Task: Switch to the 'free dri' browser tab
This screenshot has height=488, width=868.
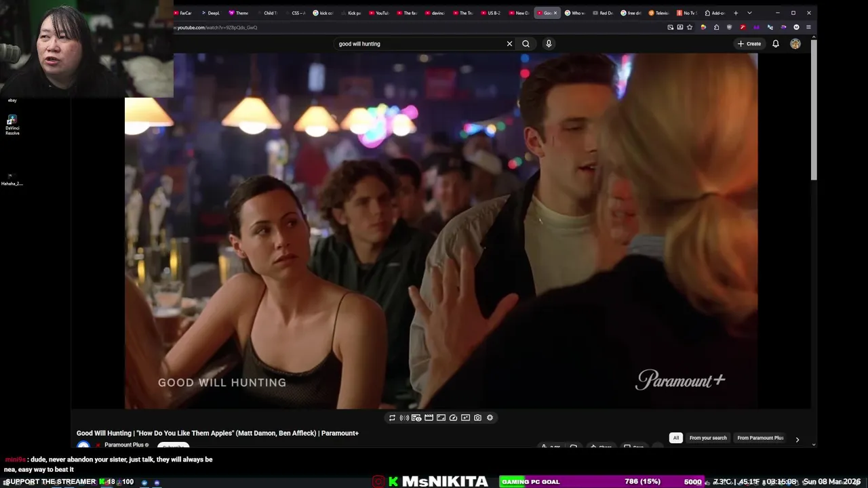Action: coord(631,13)
